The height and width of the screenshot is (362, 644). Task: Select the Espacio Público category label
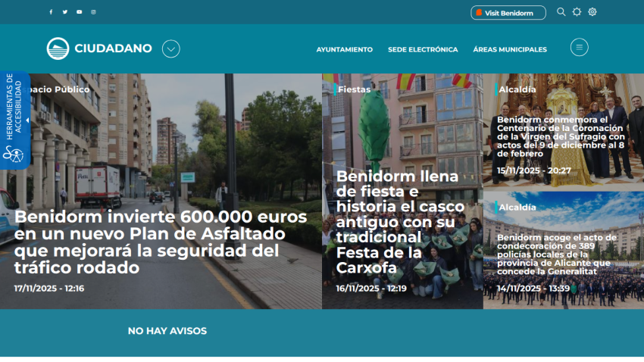tap(55, 89)
